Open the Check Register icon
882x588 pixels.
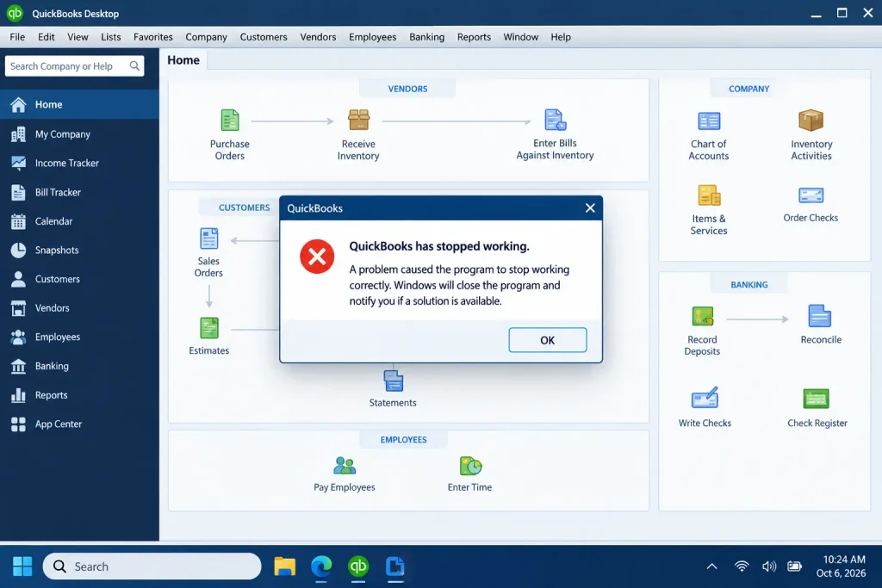point(817,399)
